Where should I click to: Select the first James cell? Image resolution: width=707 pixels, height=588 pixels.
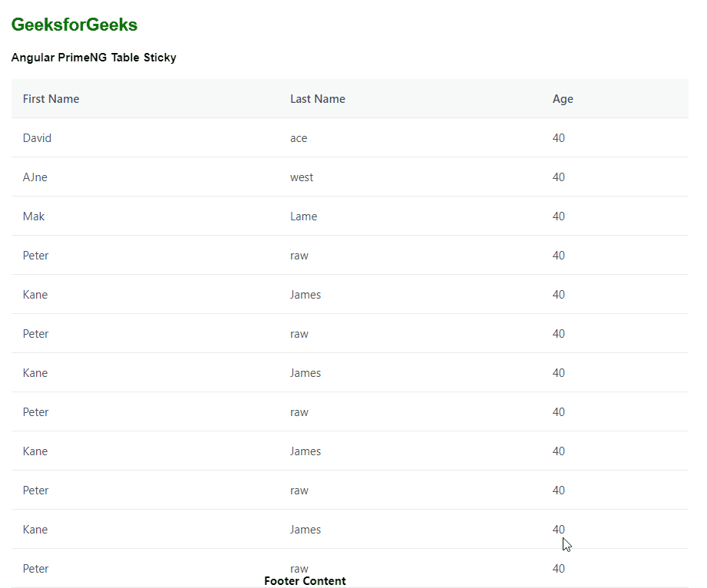pyautogui.click(x=306, y=294)
